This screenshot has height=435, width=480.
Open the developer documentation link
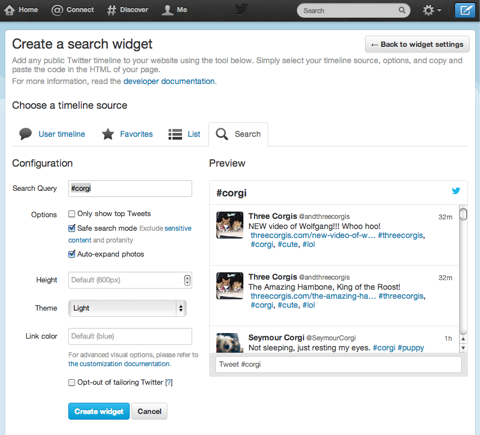[x=169, y=81]
